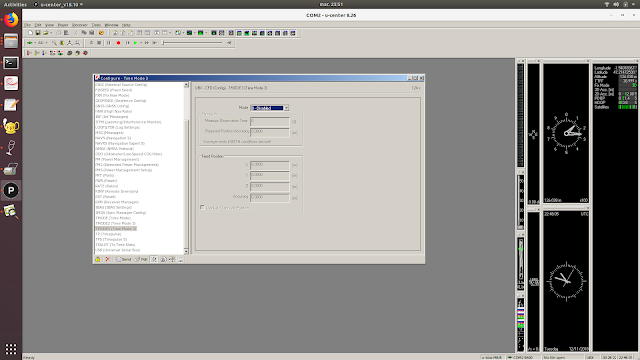Open Activities in the top bar
This screenshot has width=640, height=360.
pos(15,4)
